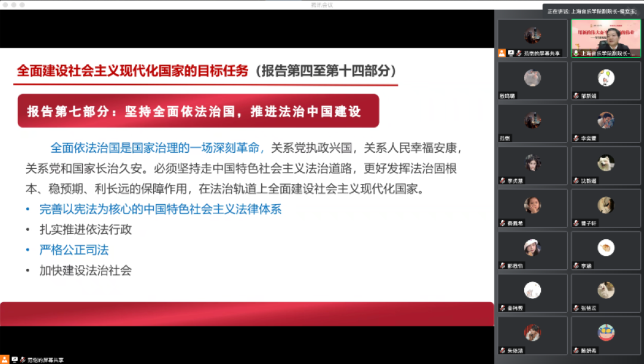Toggle mute on 张歆苡's microphone
Image resolution: width=644 pixels, height=364 pixels.
(576, 308)
